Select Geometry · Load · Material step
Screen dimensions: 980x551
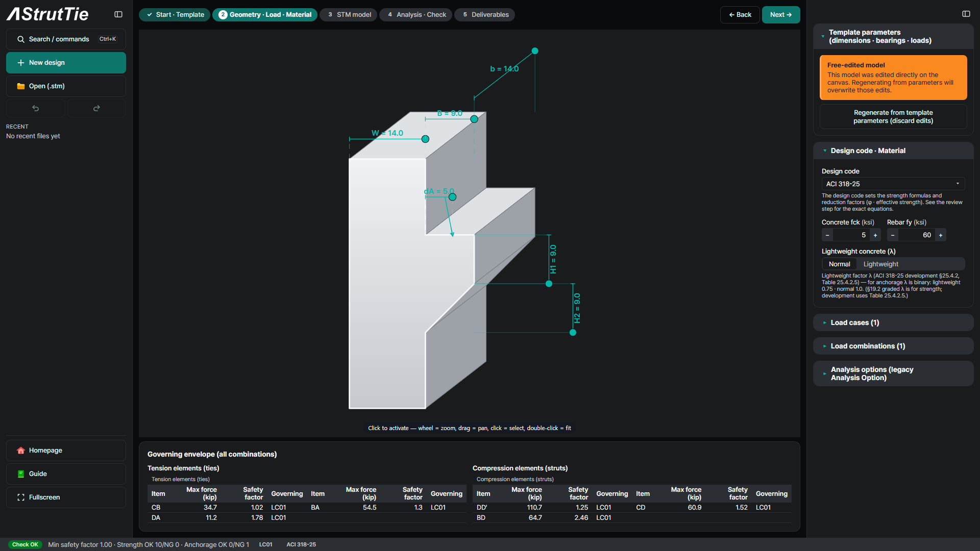click(x=265, y=15)
